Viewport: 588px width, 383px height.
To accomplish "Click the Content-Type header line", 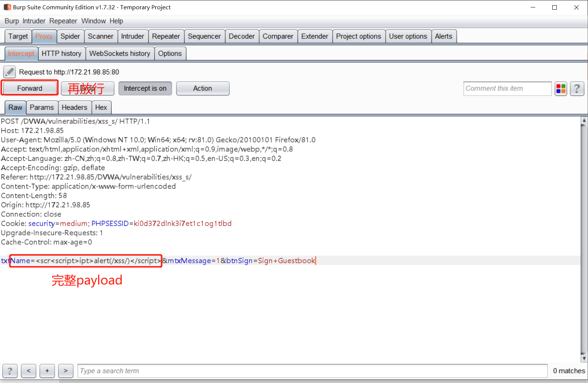I will (88, 186).
